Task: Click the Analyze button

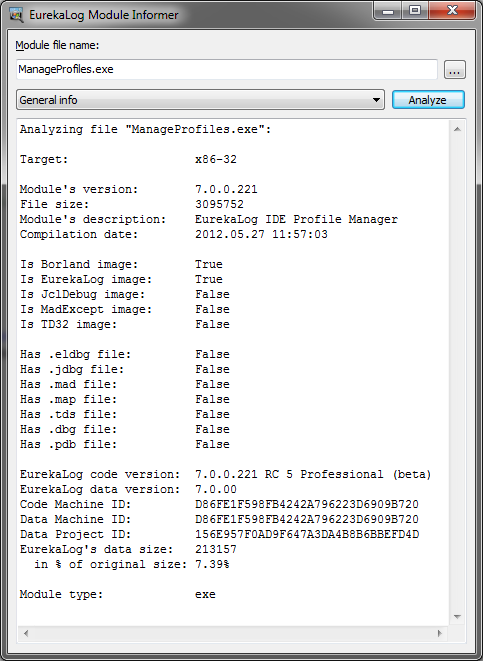Action: pos(428,100)
